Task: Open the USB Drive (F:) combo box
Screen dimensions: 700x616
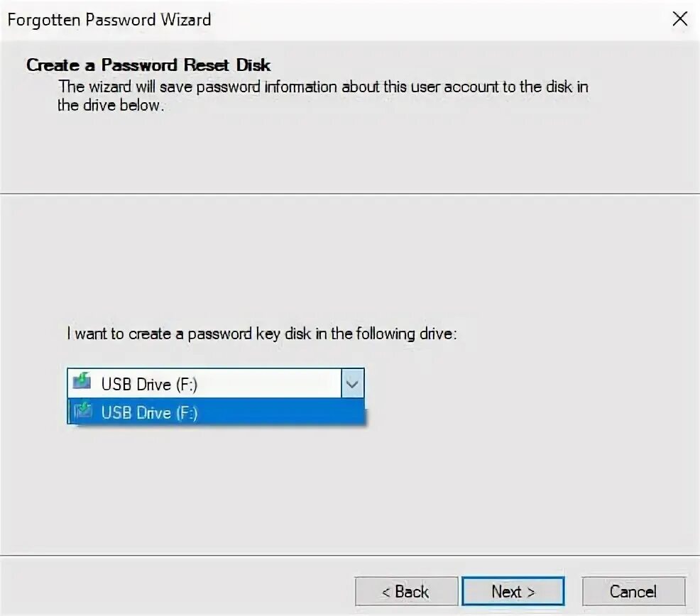Action: coord(216,383)
